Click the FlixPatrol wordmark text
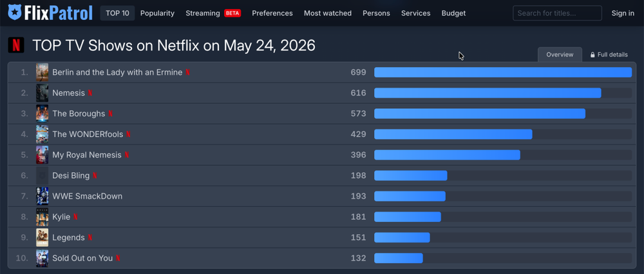Screen dimensions: 644x274 [x=59, y=13]
